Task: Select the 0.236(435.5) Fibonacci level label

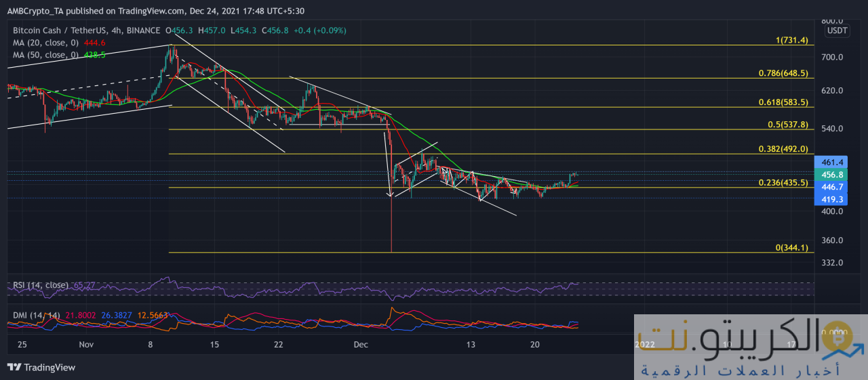Action: pyautogui.click(x=783, y=183)
